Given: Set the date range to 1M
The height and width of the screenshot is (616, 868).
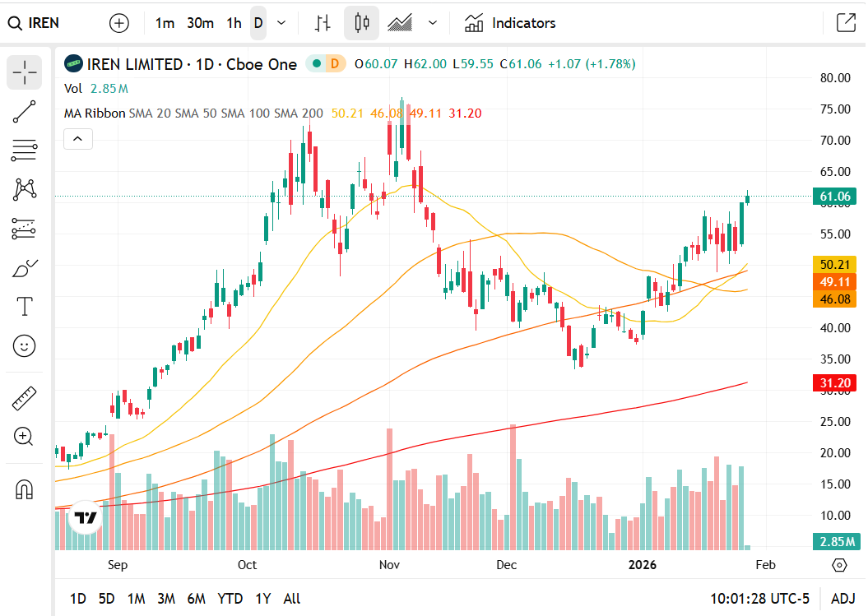Looking at the screenshot, I should pos(137,599).
